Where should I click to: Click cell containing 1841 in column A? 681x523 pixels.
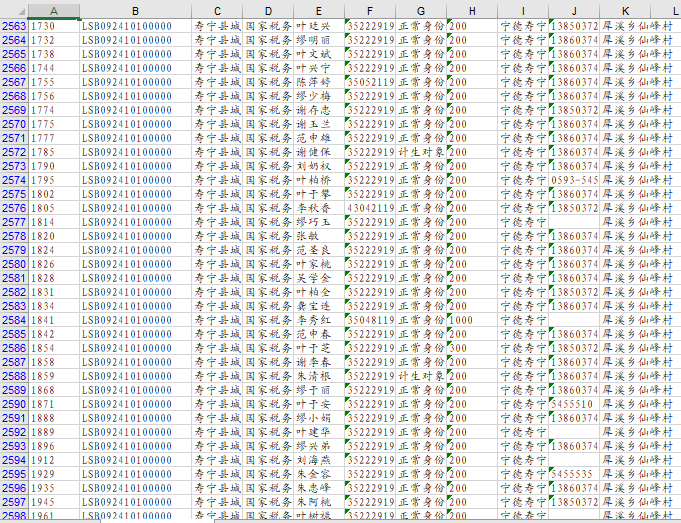click(x=54, y=320)
